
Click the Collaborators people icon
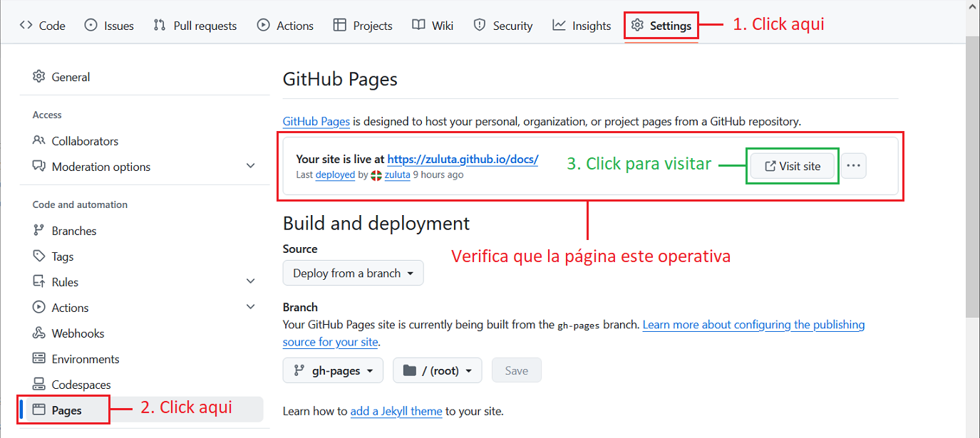tap(39, 141)
